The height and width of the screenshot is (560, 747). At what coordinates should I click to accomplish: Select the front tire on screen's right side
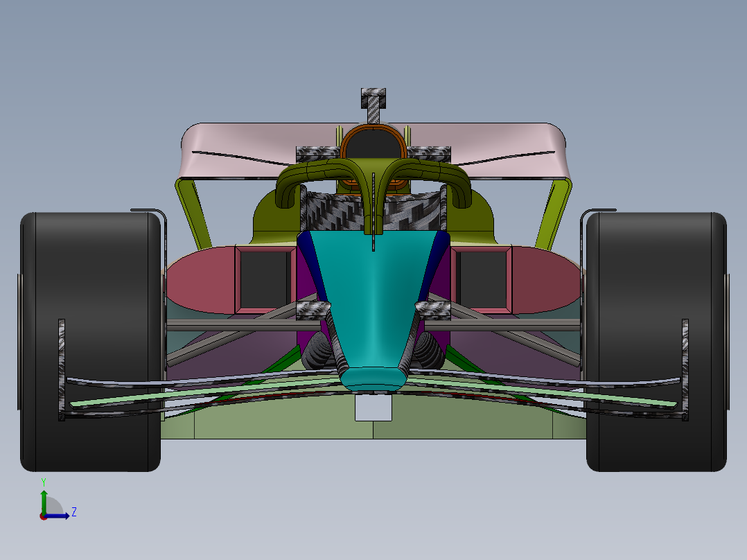656,342
